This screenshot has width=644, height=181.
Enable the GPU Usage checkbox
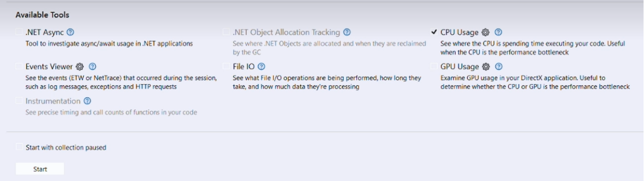(434, 67)
